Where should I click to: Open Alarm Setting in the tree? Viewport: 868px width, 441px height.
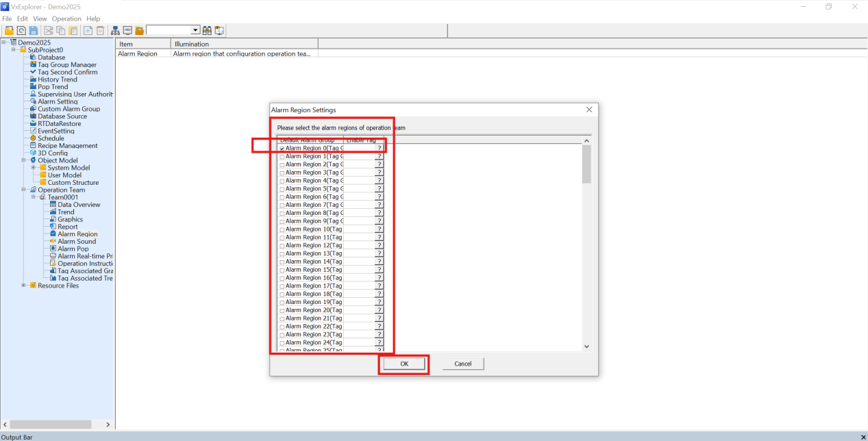(x=58, y=101)
